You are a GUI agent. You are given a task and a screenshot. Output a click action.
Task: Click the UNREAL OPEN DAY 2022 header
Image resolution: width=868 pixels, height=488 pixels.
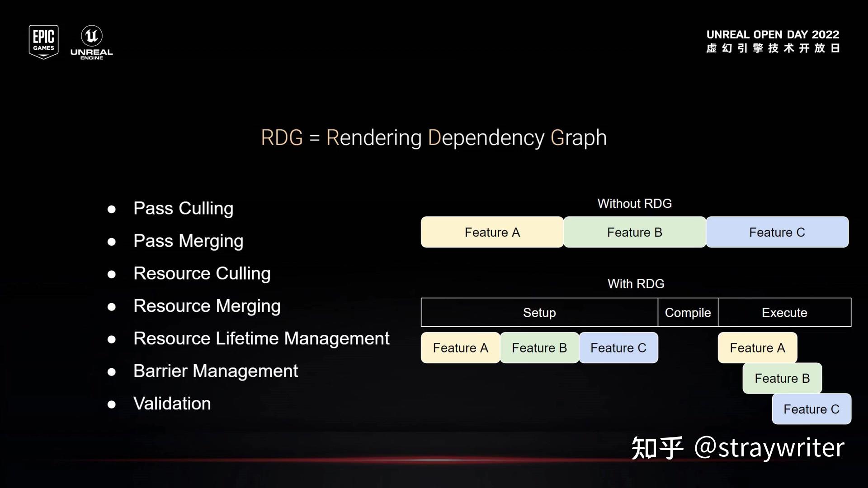coord(772,34)
